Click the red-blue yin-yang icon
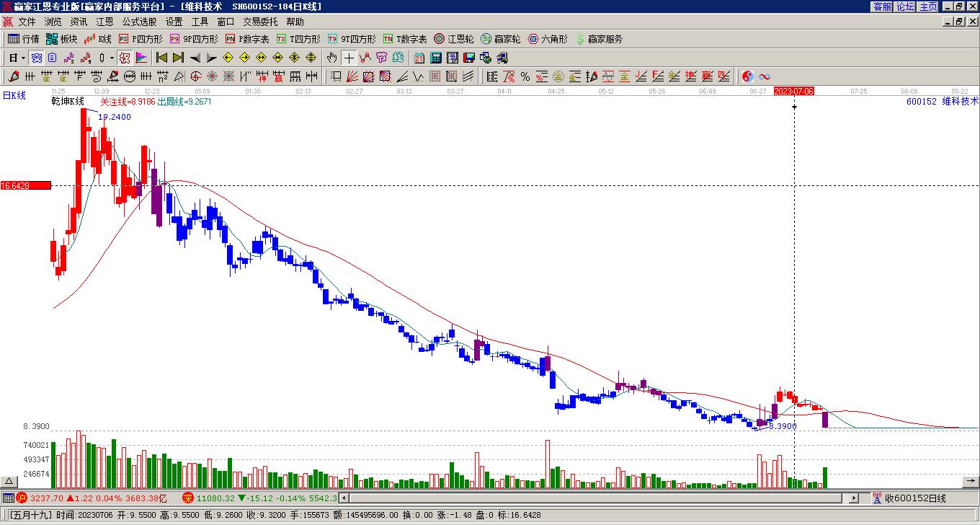The image size is (980, 525). (x=747, y=76)
